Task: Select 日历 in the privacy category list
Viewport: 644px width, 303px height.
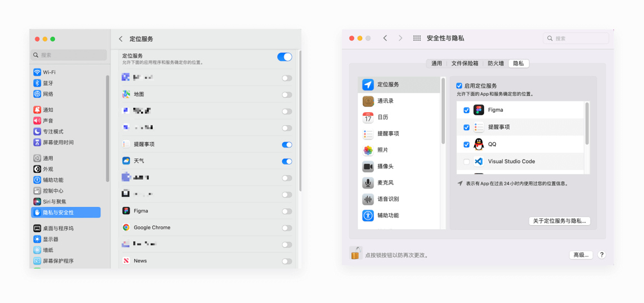Action: [399, 117]
